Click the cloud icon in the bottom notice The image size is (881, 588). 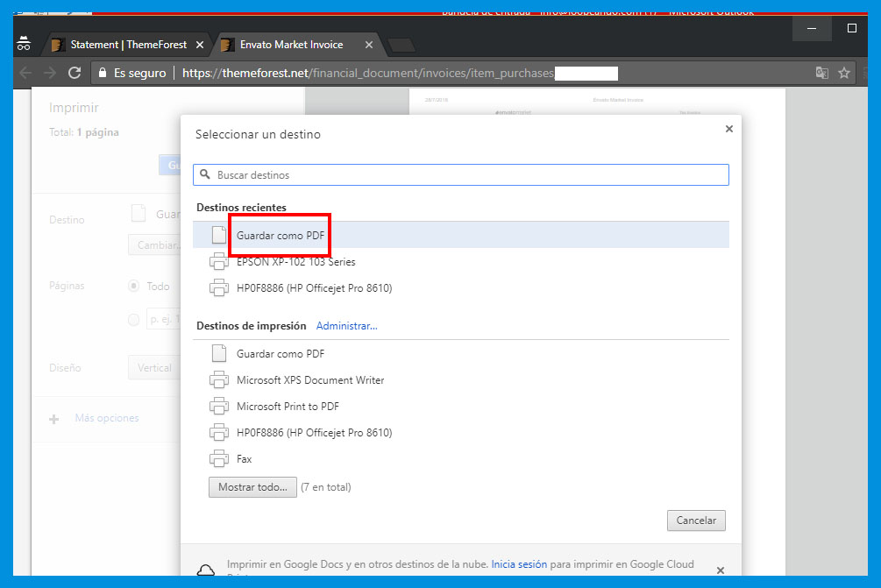[x=206, y=570]
